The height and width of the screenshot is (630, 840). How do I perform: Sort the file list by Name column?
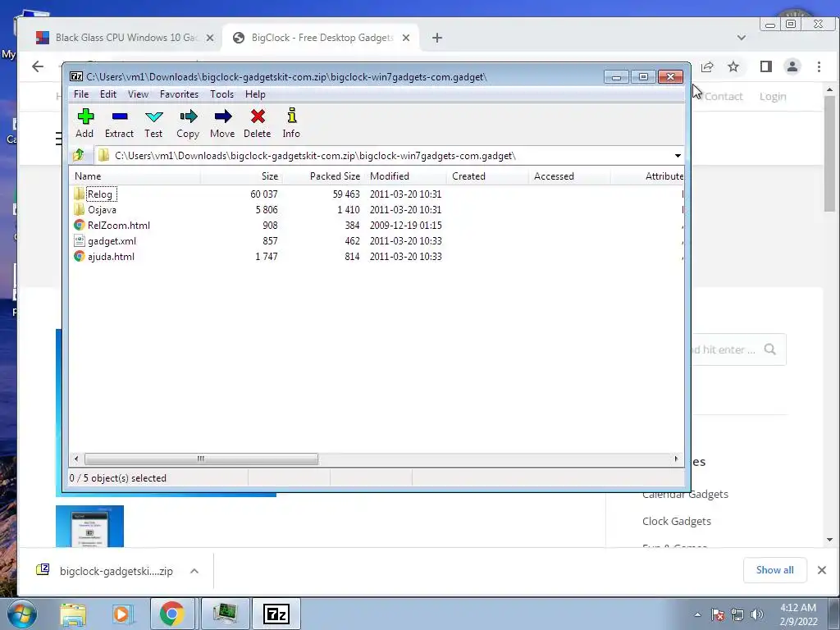135,176
